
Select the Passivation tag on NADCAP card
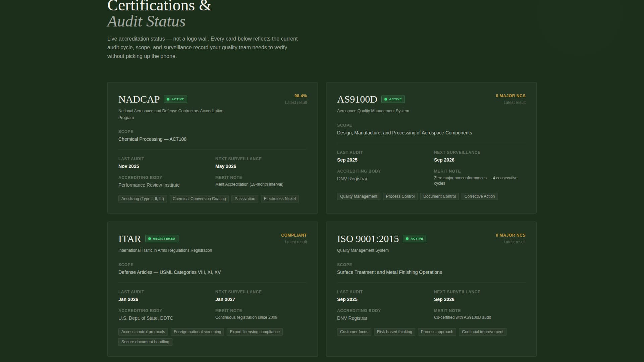coord(245,198)
